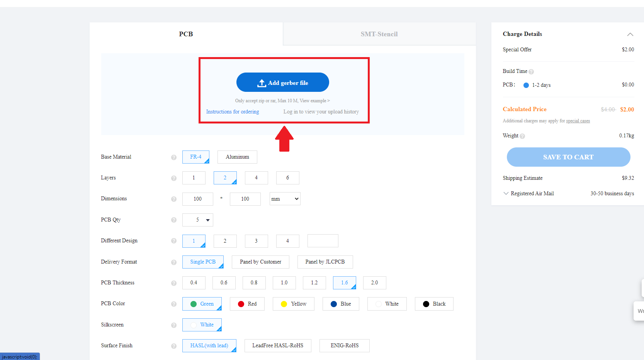Select LeadFree HASL-RoHS surface finish
The width and height of the screenshot is (644, 360).
click(278, 346)
